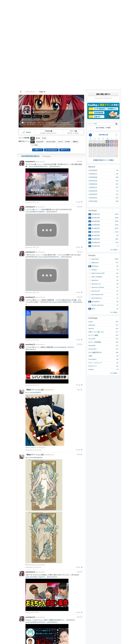Click the 最新の情報に更新する button
The width and height of the screenshot is (138, 644).
click(x=103, y=94)
